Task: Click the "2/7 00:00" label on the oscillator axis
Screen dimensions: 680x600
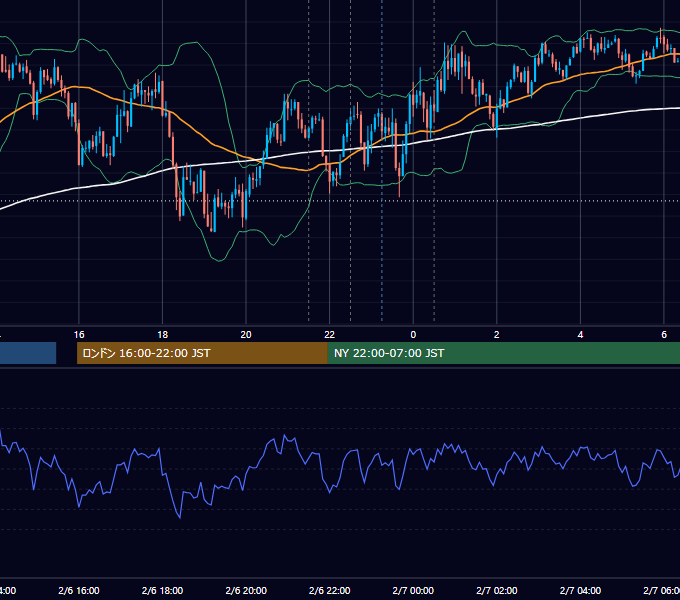Action: (x=413, y=590)
